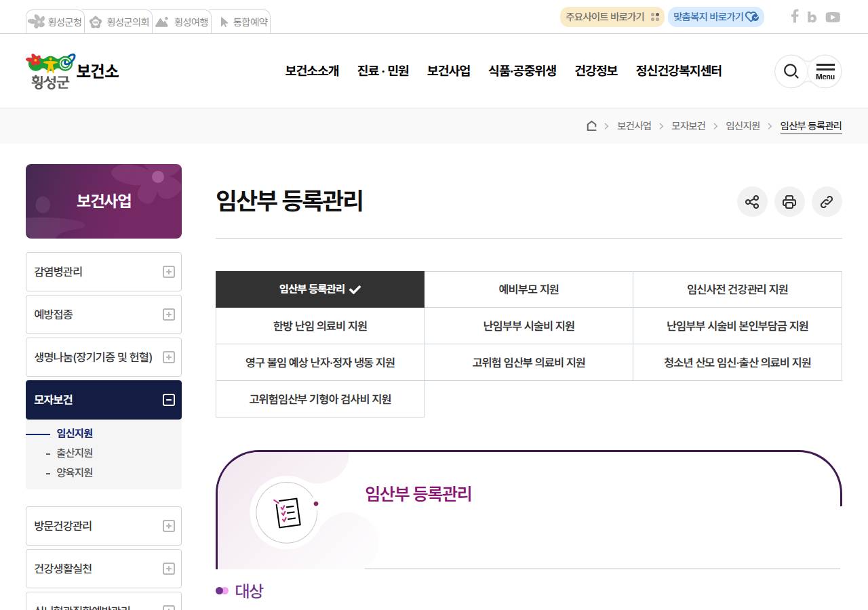Click the 횡성군 보건소 logo
Image resolution: width=868 pixels, height=610 pixels.
pyautogui.click(x=73, y=71)
